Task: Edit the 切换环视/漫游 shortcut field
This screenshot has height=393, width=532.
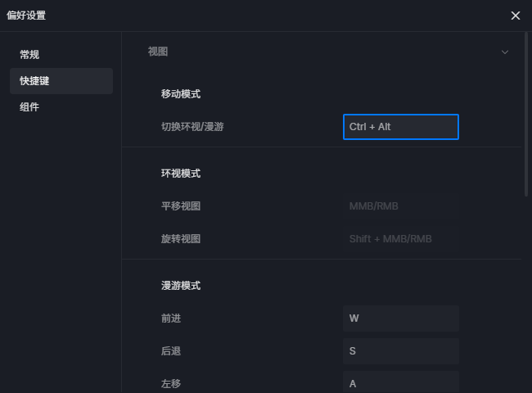Action: tap(400, 127)
